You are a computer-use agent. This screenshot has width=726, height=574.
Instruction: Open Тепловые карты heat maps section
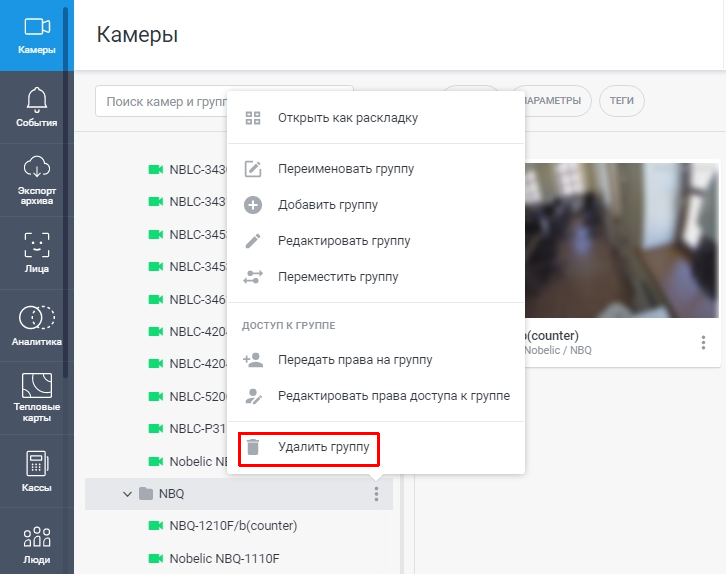pyautogui.click(x=37, y=398)
